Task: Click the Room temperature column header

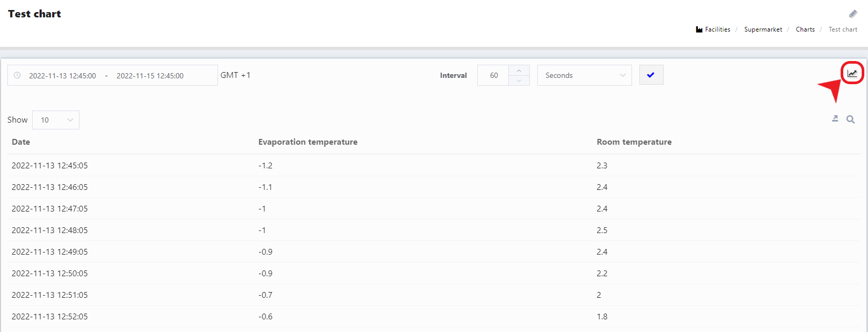Action: (x=634, y=142)
